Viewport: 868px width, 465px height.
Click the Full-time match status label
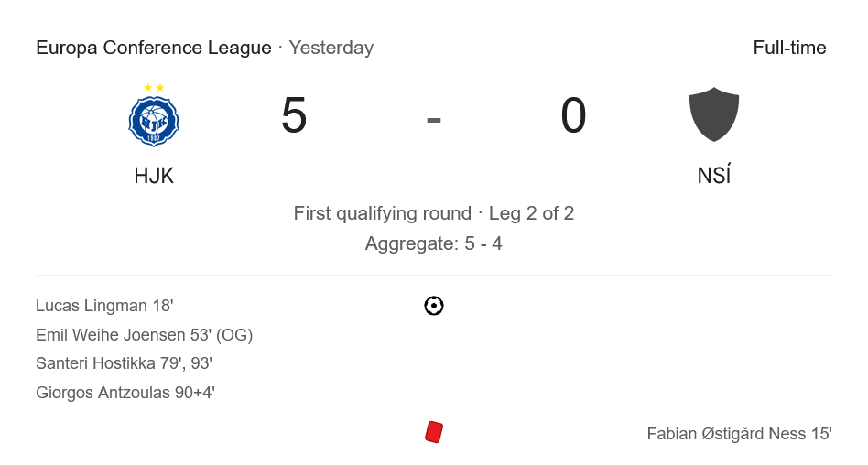789,48
